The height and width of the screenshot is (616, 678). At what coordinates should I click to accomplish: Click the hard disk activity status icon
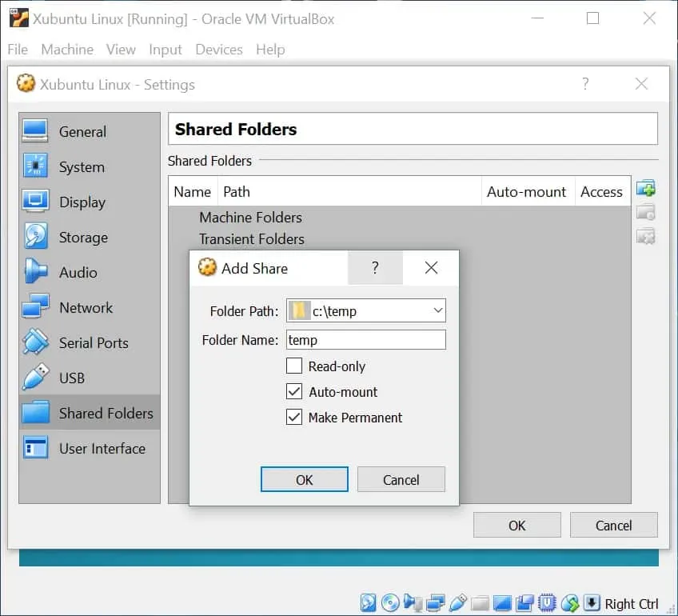369,603
